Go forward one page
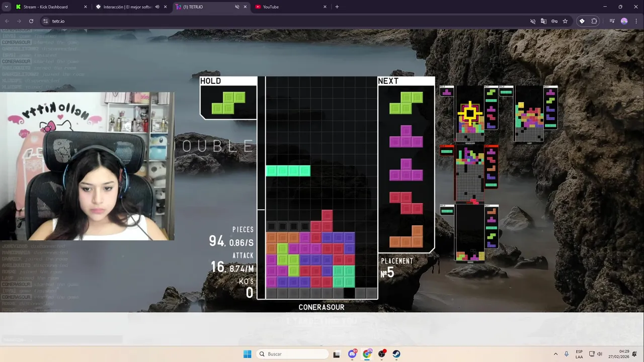This screenshot has height=362, width=644. pyautogui.click(x=19, y=21)
